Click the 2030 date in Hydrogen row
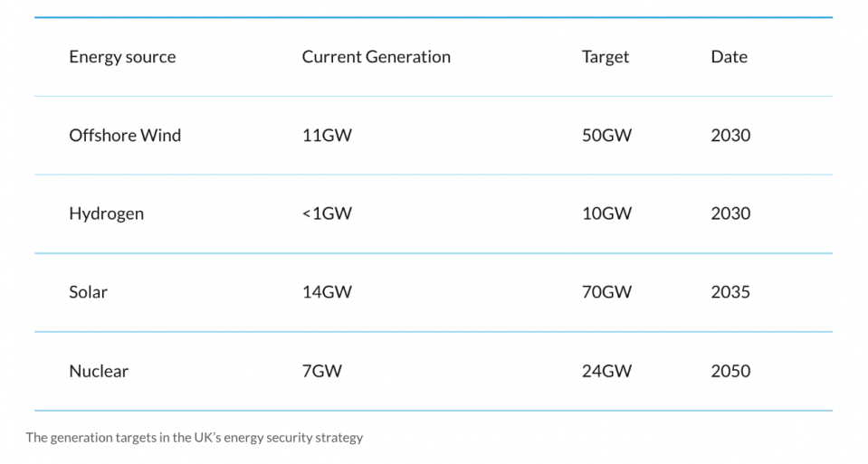The width and height of the screenshot is (868, 464). (730, 214)
